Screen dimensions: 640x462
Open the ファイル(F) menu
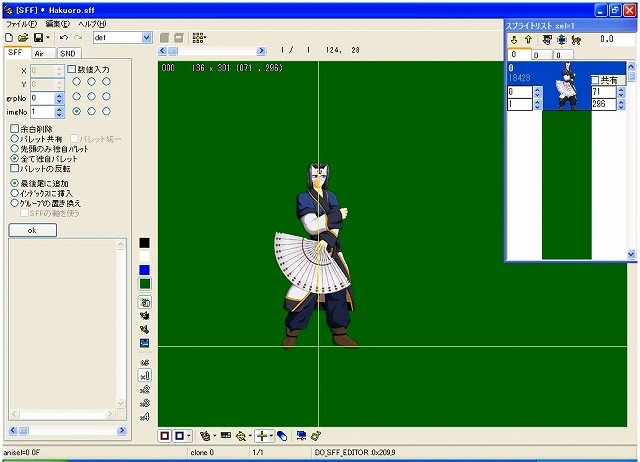(x=21, y=22)
